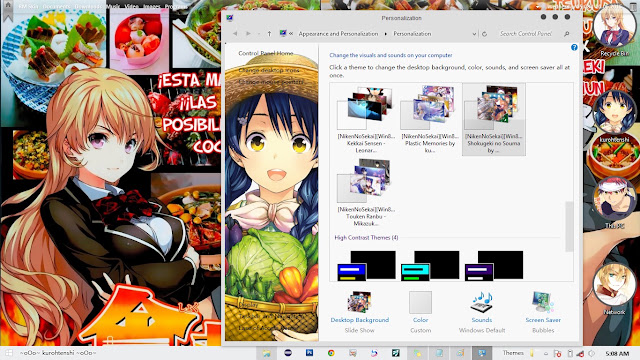The height and width of the screenshot is (360, 640).
Task: Select the blue high contrast theme
Action: (x=366, y=266)
